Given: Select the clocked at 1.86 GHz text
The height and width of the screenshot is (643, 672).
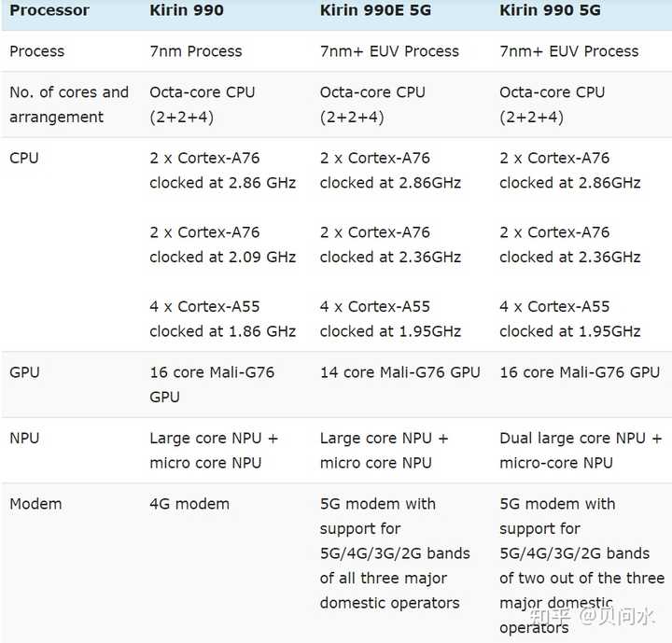Looking at the screenshot, I should pos(223,331).
